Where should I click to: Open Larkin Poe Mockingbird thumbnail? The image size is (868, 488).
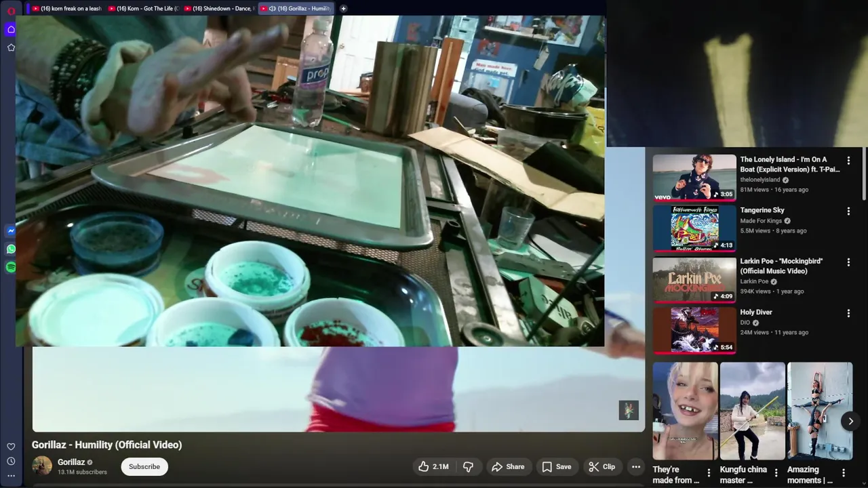[694, 280]
